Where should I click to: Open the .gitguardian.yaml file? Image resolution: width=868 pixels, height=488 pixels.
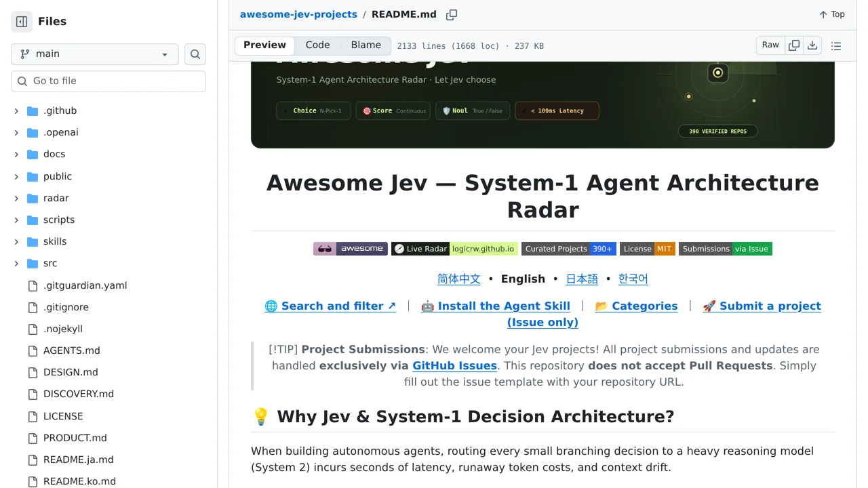(x=85, y=286)
